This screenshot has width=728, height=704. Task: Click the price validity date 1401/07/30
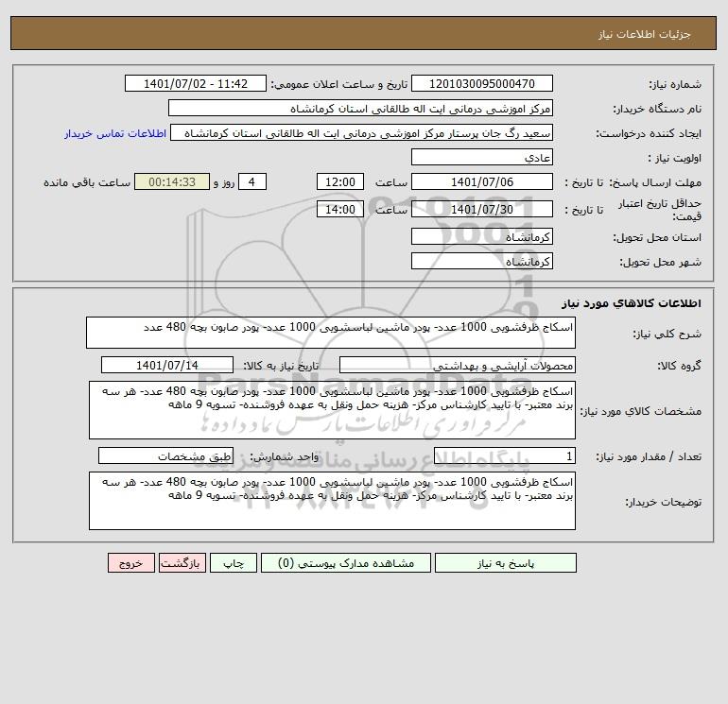point(482,209)
